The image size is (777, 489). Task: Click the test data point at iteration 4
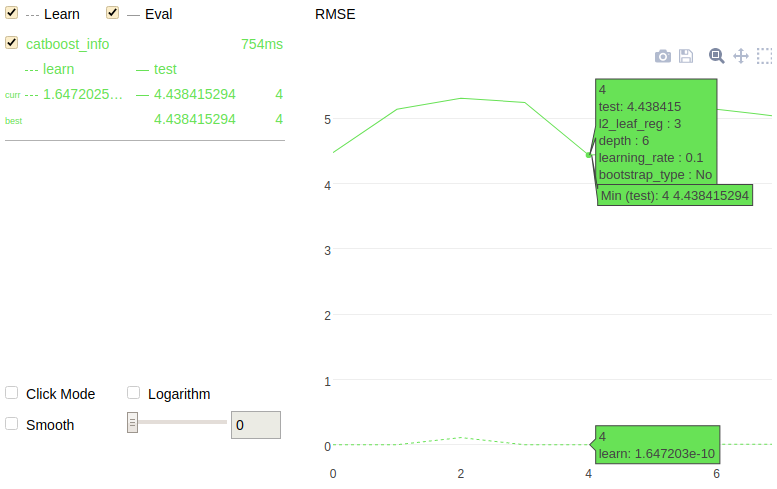coord(589,154)
